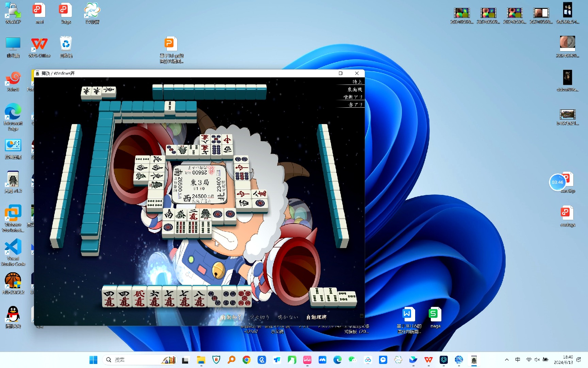Open the WinSCP desktop icon
The image size is (588, 368).
click(13, 13)
